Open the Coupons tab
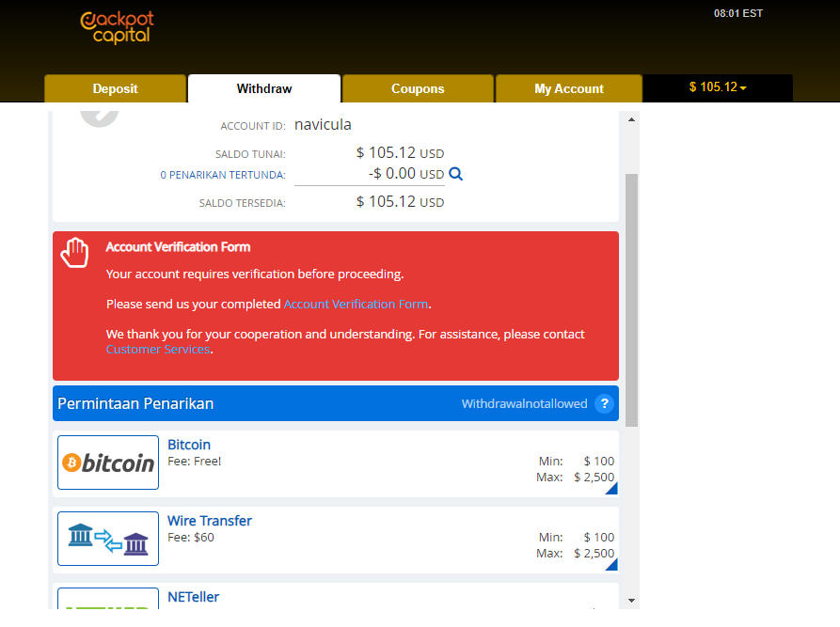Screen dimensions: 840x627 (417, 87)
